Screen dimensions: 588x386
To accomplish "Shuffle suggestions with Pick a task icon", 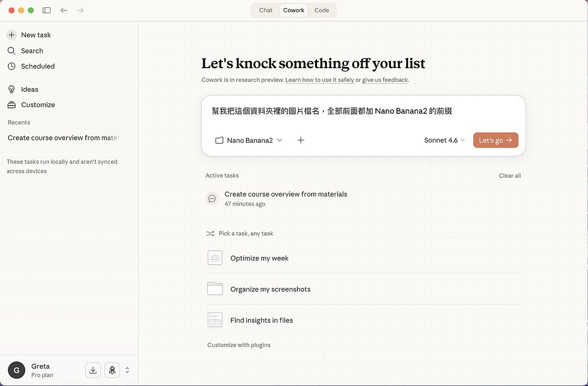I will tap(210, 233).
